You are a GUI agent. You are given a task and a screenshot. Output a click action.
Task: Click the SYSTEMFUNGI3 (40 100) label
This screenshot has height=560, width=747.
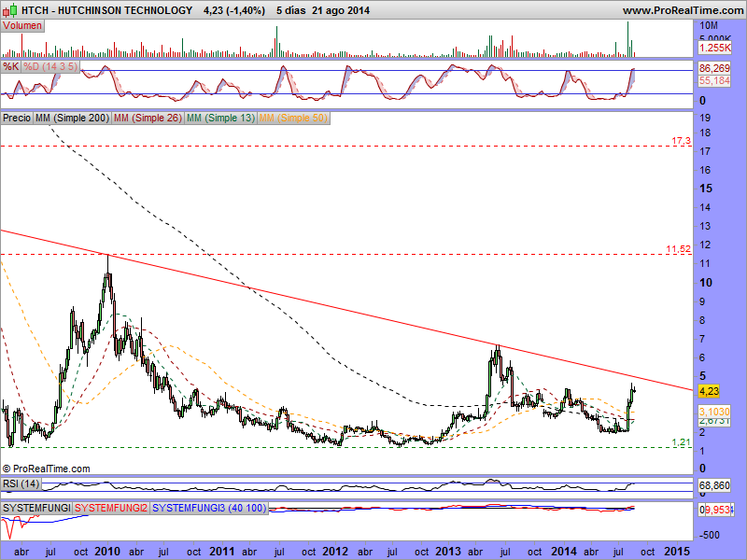[209, 508]
